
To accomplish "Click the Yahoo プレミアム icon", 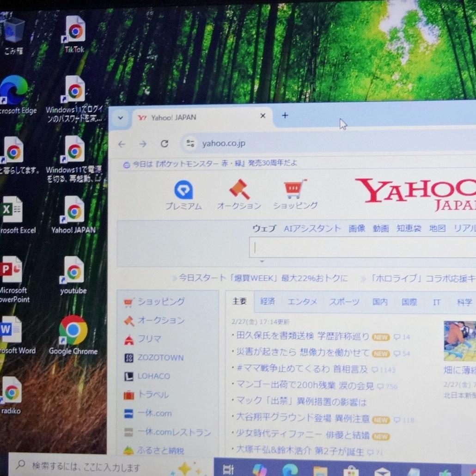I will click(183, 194).
